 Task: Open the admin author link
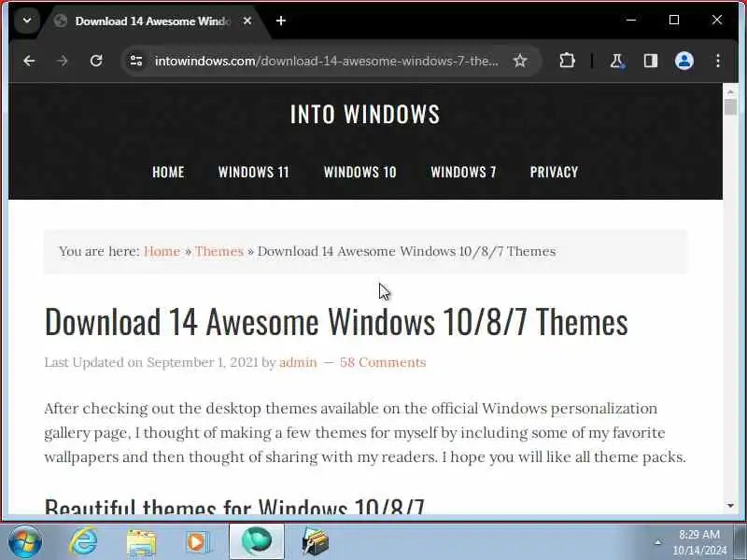pyautogui.click(x=298, y=362)
